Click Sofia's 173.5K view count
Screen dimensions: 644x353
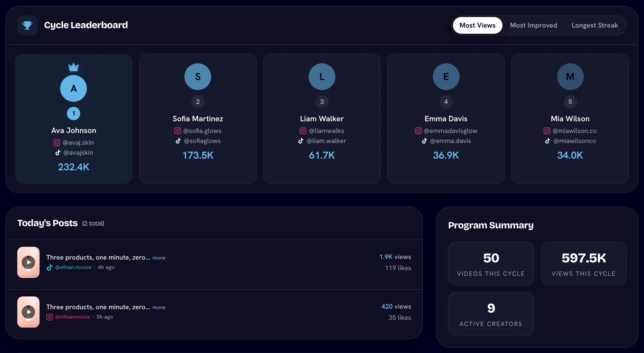coord(198,155)
